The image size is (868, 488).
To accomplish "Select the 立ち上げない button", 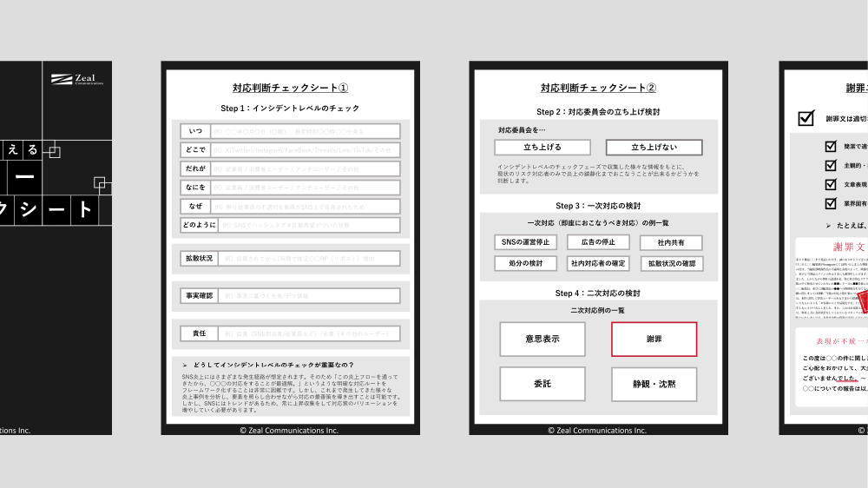I will tap(654, 148).
